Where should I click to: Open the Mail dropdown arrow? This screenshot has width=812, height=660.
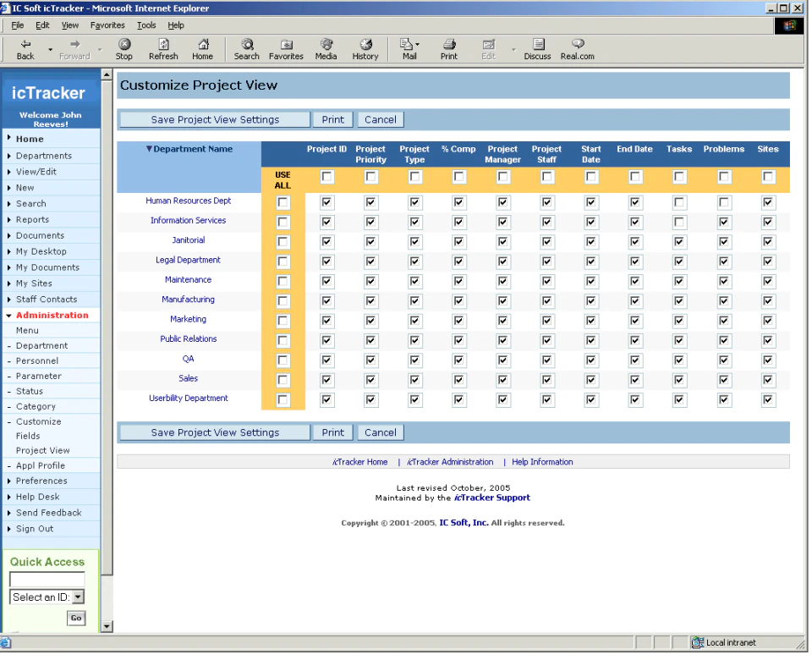tap(417, 45)
